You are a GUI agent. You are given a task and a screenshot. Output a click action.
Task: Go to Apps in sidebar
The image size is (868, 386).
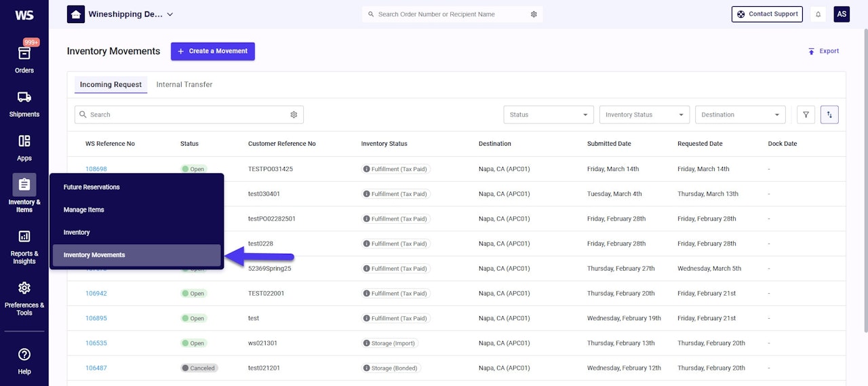[24, 147]
